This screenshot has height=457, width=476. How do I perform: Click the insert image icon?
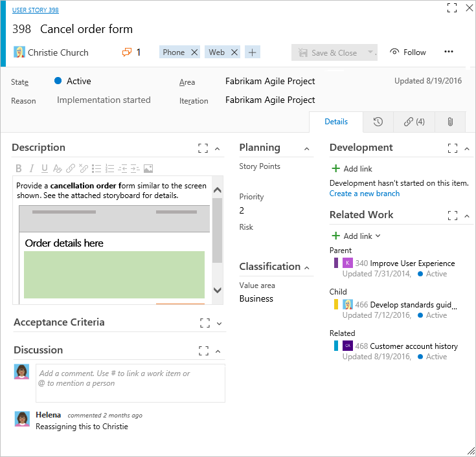pos(148,168)
